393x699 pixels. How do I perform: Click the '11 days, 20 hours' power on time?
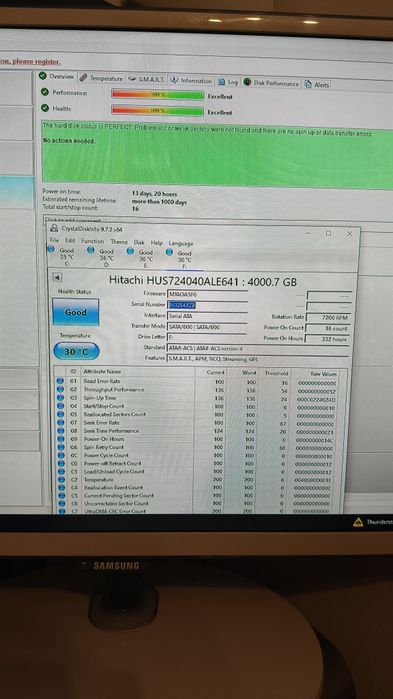(x=154, y=194)
